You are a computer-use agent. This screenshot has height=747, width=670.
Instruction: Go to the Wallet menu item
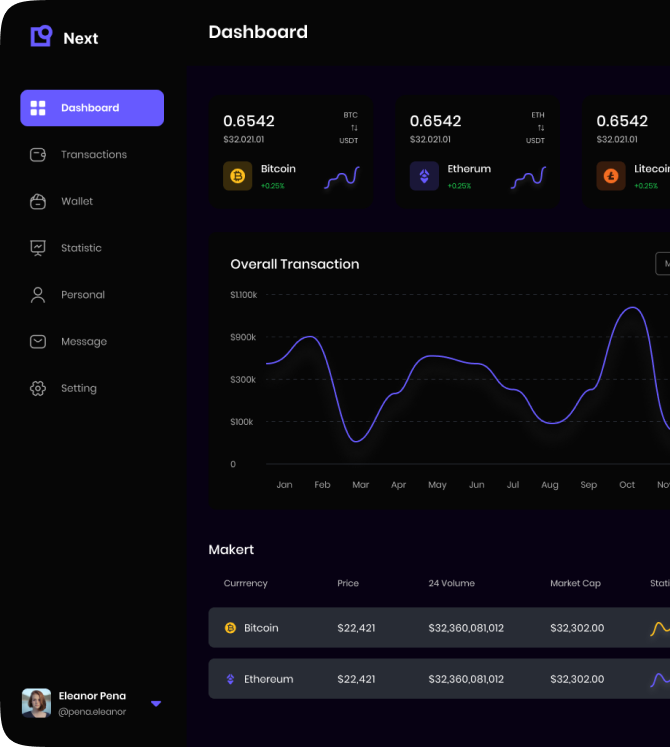tap(77, 201)
